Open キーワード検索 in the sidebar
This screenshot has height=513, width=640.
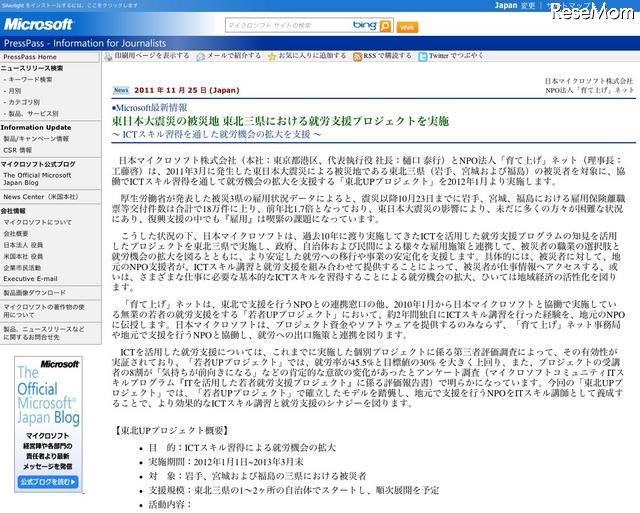coord(30,80)
